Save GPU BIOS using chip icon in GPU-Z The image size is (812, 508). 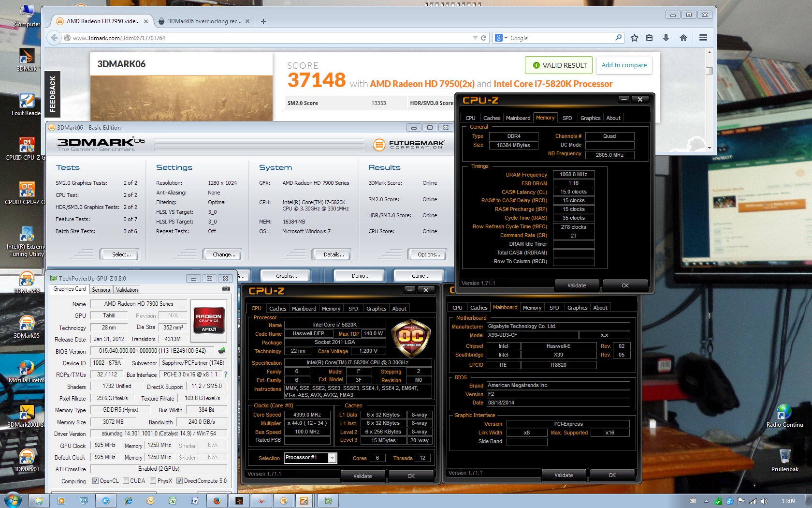coord(222,351)
